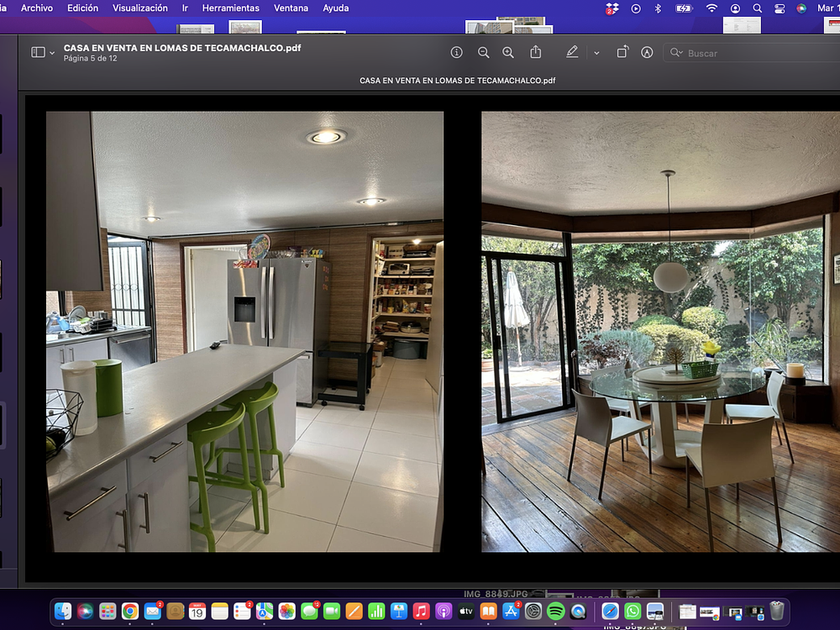Click the sidebar view toggle icon in Preview
The image size is (840, 630).
[x=38, y=52]
